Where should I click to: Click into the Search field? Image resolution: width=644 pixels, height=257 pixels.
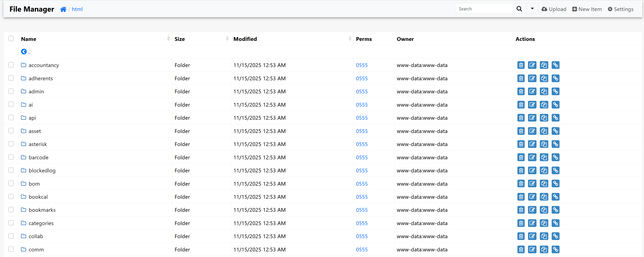click(x=484, y=9)
